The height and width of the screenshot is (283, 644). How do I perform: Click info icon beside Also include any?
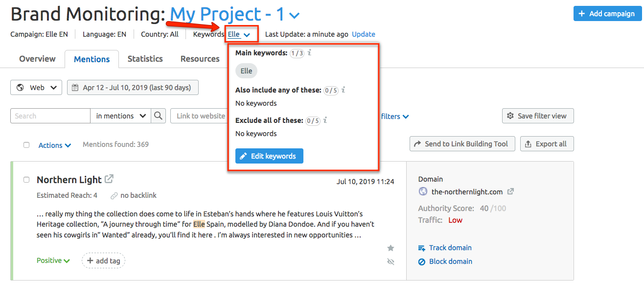tap(344, 90)
